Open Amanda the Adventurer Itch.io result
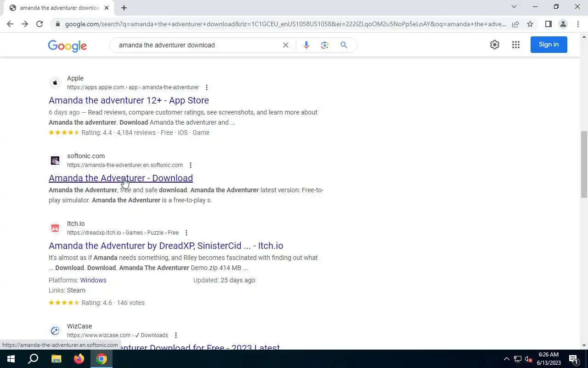Image resolution: width=588 pixels, height=368 pixels. 166,246
